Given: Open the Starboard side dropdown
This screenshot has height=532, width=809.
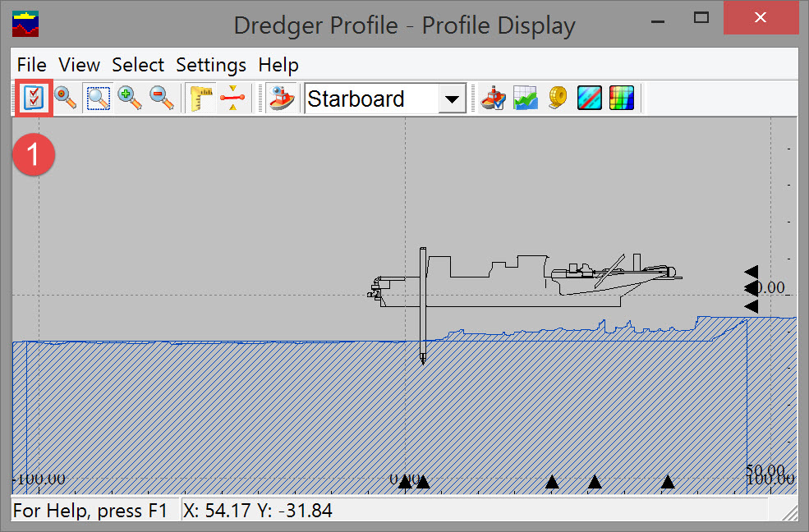Looking at the screenshot, I should (385, 99).
